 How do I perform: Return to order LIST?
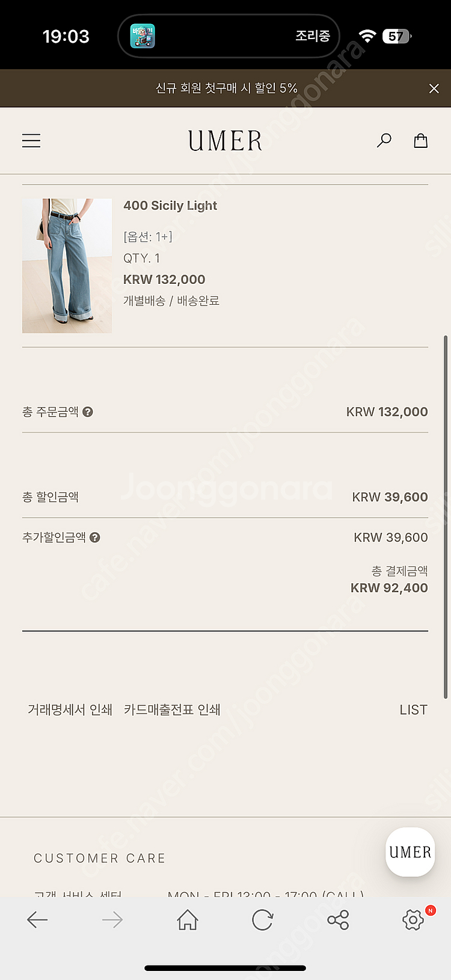pos(414,710)
